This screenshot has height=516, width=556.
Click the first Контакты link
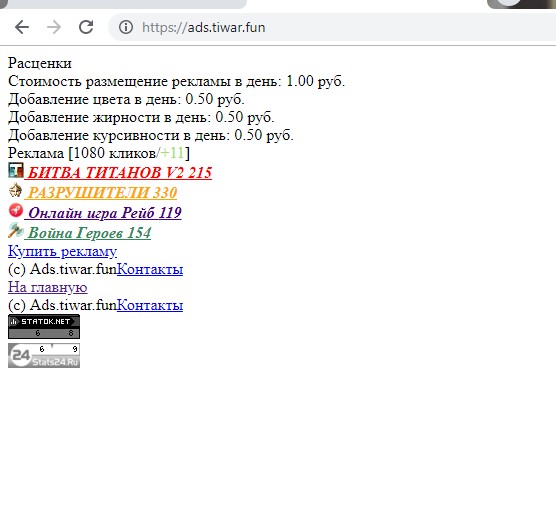point(150,270)
